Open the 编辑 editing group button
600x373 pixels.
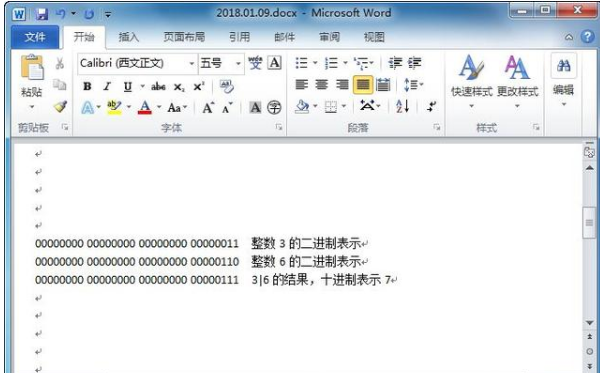(x=563, y=80)
